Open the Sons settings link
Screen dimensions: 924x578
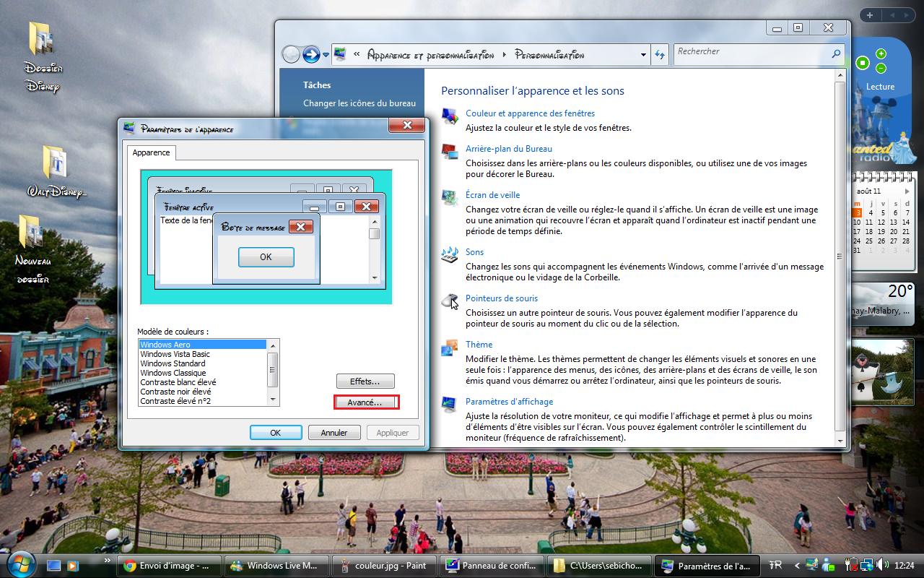(x=474, y=252)
